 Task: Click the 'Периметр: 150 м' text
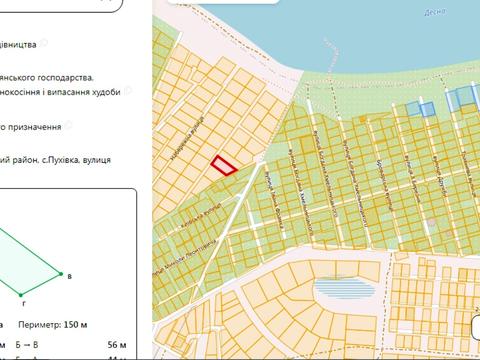click(53, 325)
